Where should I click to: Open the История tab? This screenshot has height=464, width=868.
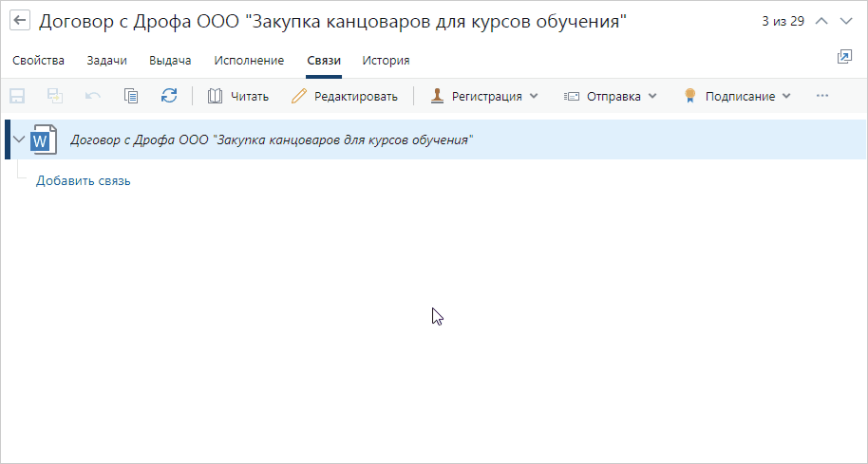386,61
